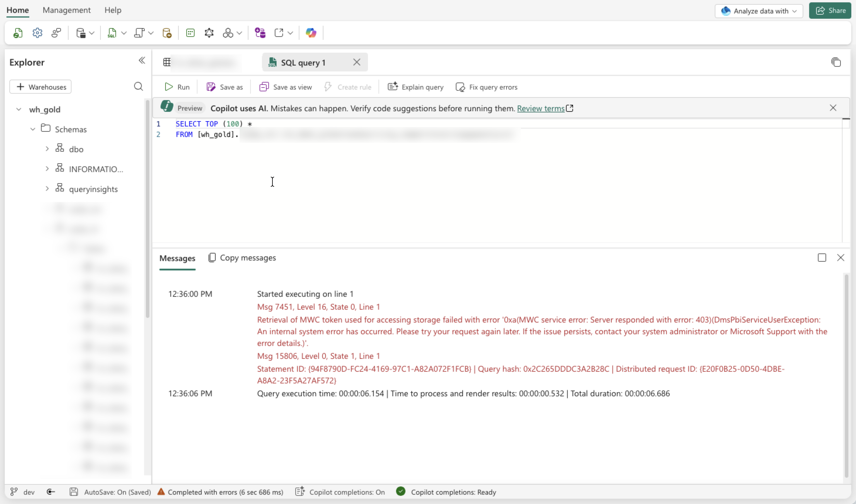Screen dimensions: 856x504
Task: Maximize the Messages panel
Action: pos(822,258)
